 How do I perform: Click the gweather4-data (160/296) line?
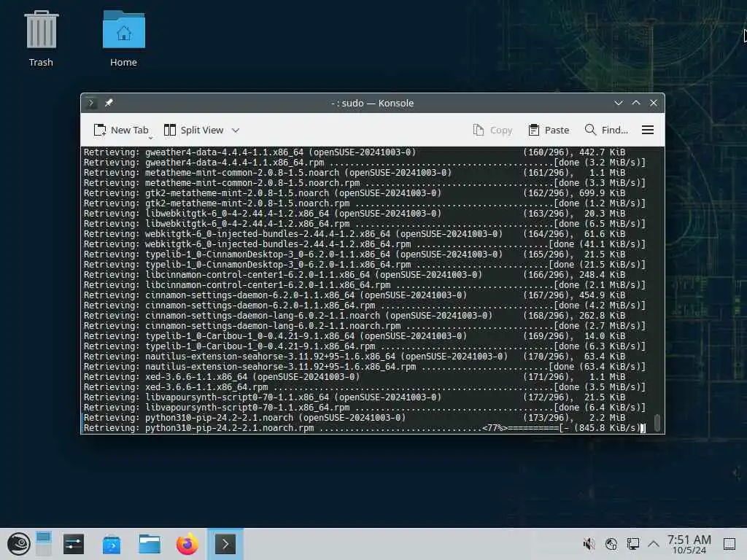pos(355,152)
